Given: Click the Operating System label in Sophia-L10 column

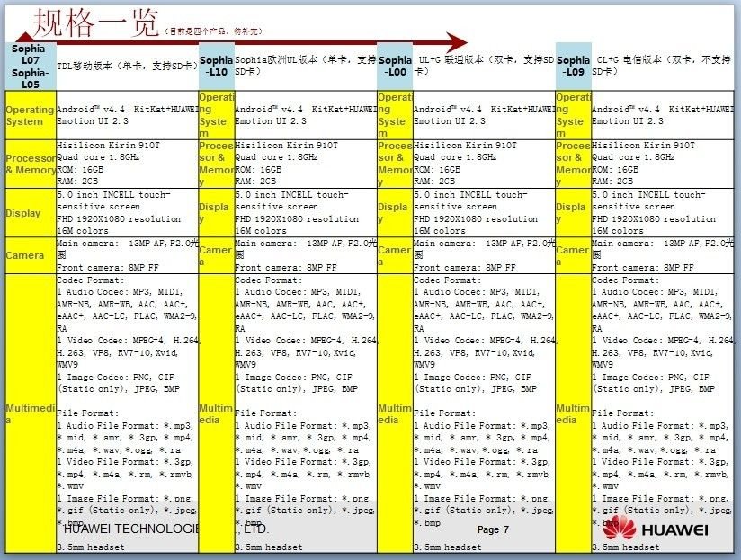Looking at the screenshot, I should click(217, 115).
